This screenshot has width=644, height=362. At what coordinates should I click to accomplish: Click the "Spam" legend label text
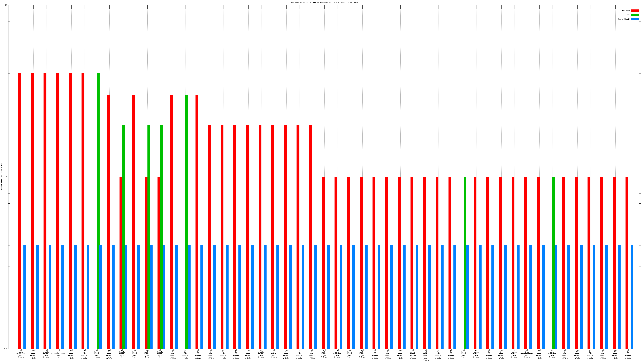tap(628, 15)
